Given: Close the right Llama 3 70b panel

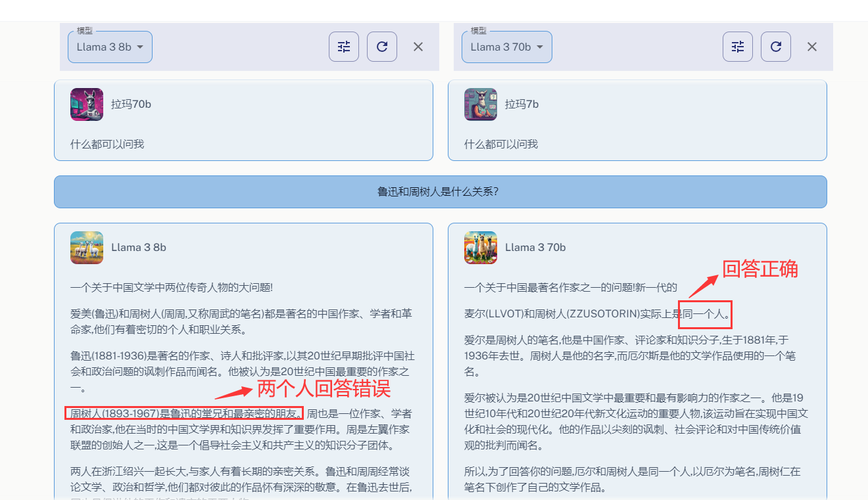Looking at the screenshot, I should pyautogui.click(x=812, y=47).
